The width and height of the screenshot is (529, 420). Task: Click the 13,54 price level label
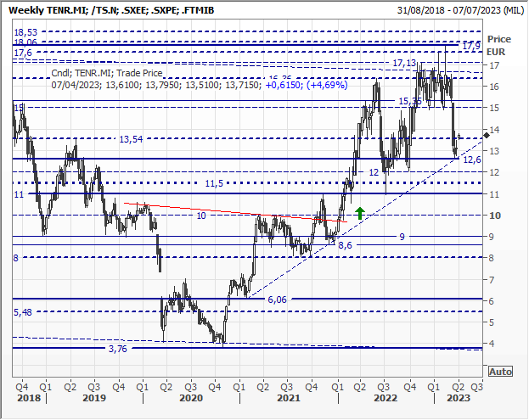(130, 139)
